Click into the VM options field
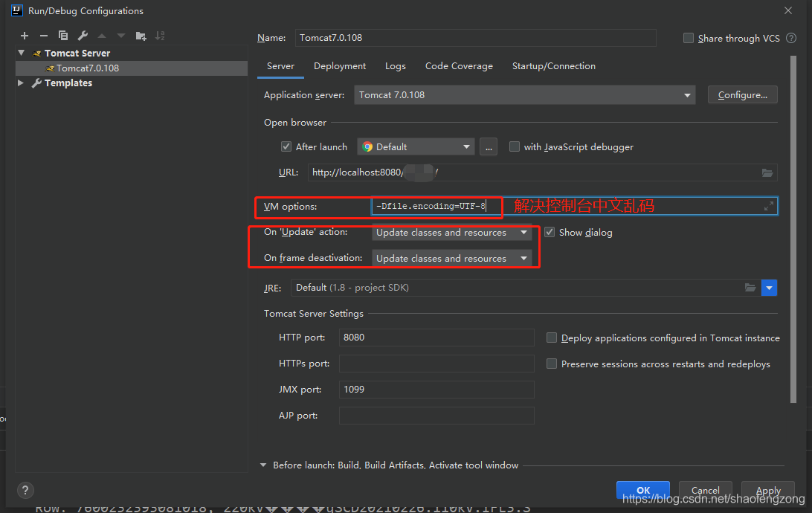812x513 pixels. click(574, 206)
